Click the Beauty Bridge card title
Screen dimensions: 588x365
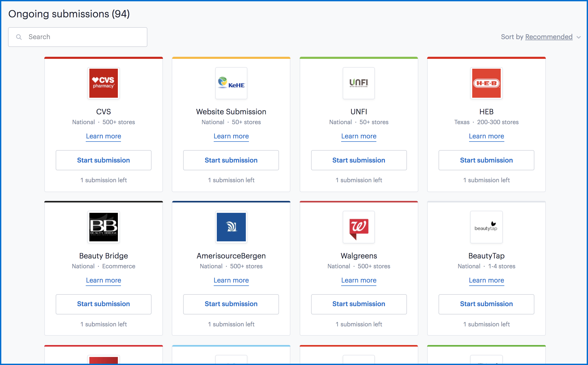tap(104, 256)
